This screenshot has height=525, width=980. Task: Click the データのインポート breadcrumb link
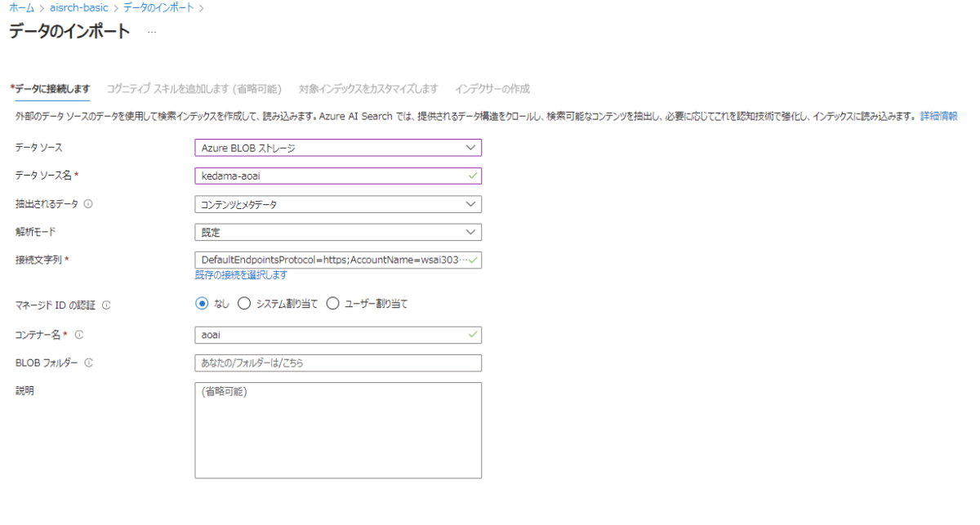tap(158, 7)
